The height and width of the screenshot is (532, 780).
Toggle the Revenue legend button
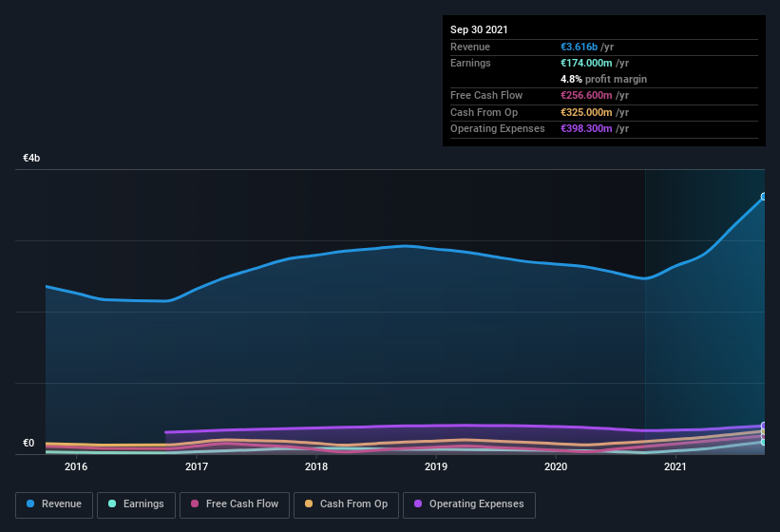pos(54,504)
